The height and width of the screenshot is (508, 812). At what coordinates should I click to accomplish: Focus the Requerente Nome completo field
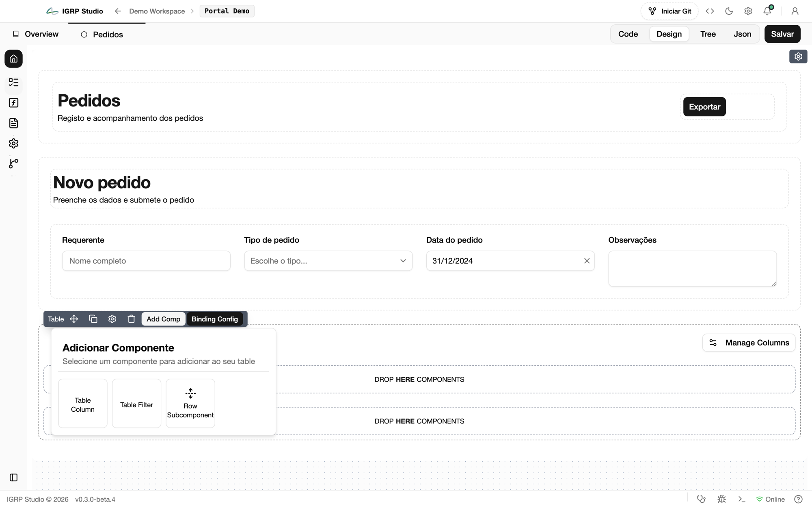pyautogui.click(x=146, y=261)
